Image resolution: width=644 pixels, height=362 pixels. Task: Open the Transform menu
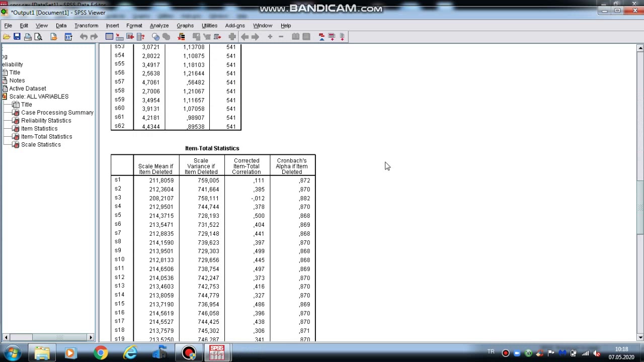point(87,25)
